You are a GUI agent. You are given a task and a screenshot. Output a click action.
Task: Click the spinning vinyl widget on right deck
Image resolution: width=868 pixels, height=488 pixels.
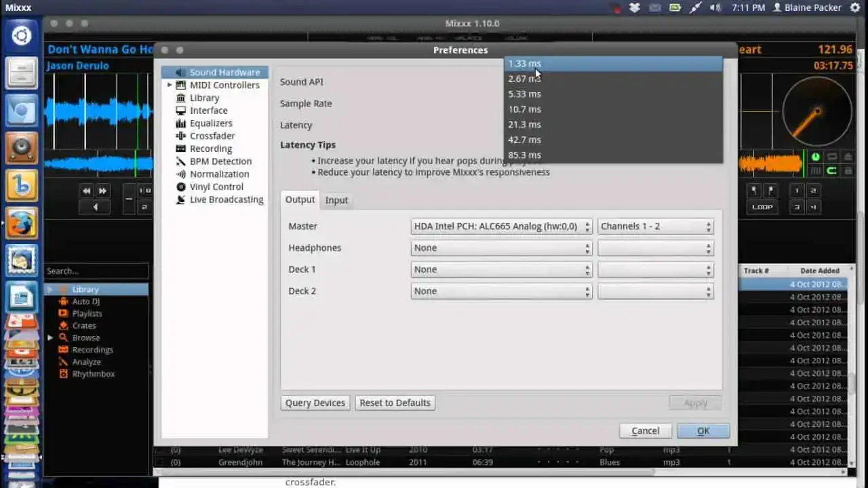(817, 110)
